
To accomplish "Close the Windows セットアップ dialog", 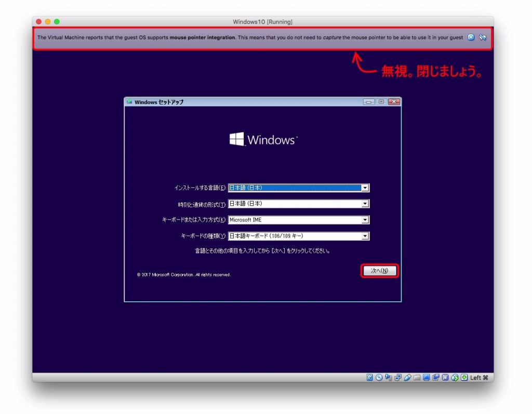I will (394, 102).
